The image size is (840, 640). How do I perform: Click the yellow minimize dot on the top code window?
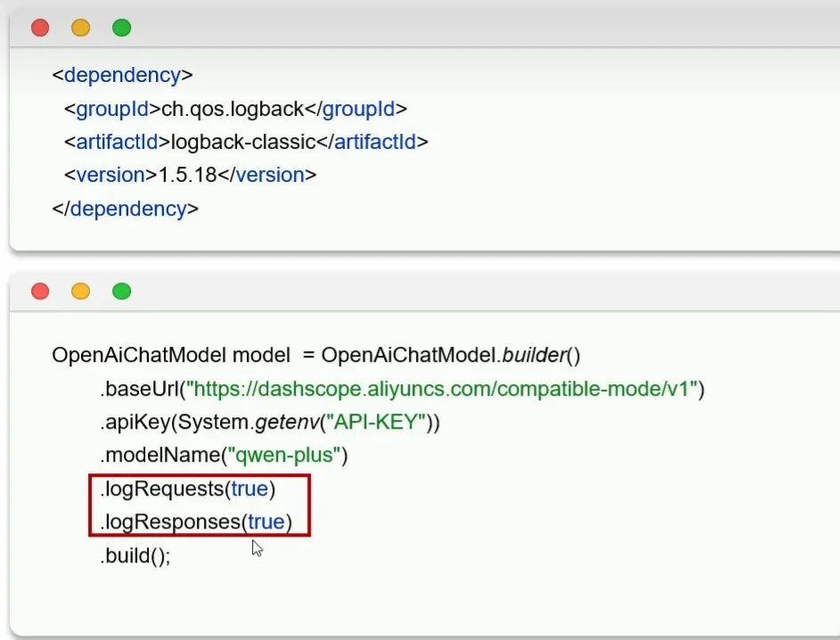click(81, 28)
